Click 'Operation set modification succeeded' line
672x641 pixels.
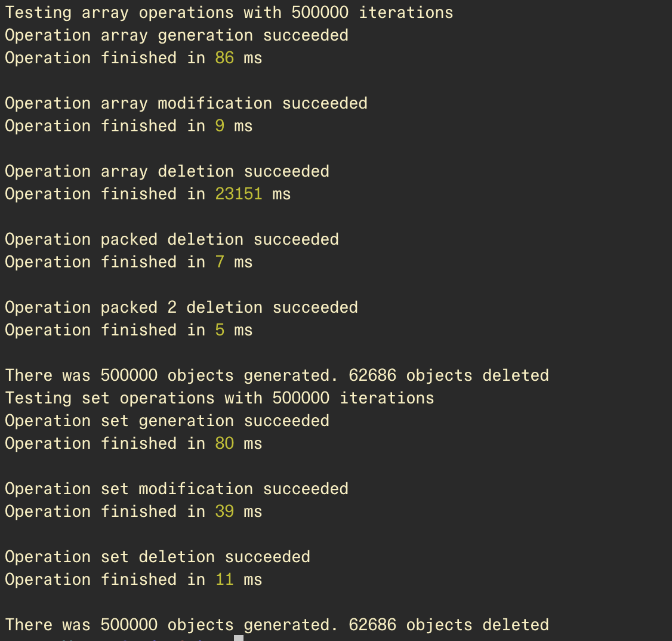tap(177, 489)
